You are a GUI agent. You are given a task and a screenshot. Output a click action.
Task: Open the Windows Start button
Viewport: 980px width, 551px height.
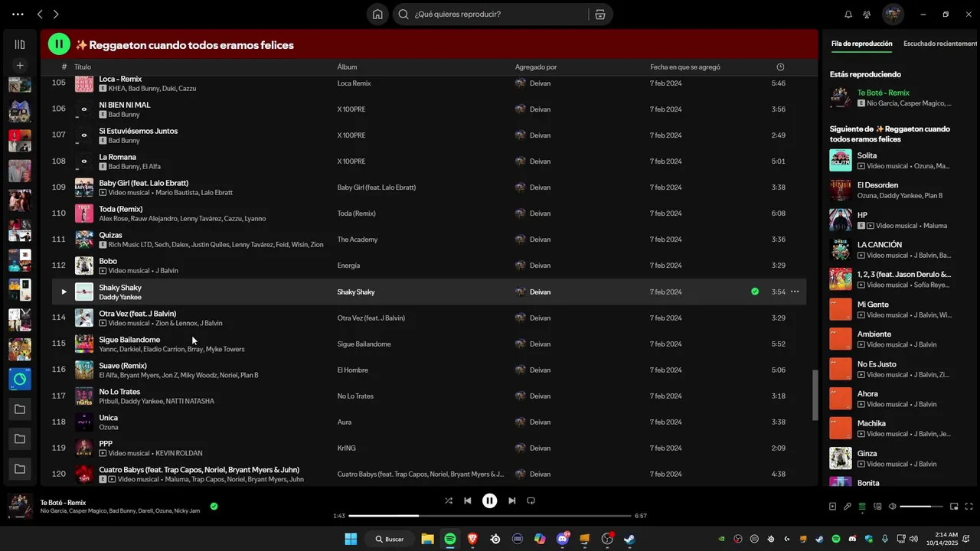[351, 539]
